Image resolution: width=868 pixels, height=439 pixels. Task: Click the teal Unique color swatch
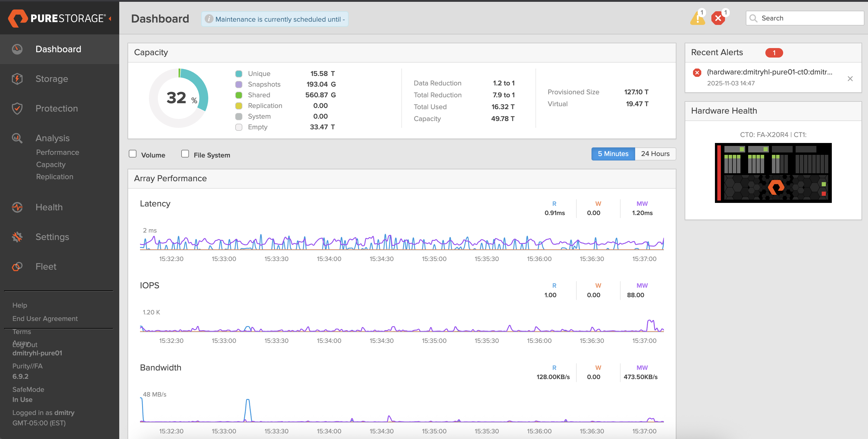pos(239,74)
